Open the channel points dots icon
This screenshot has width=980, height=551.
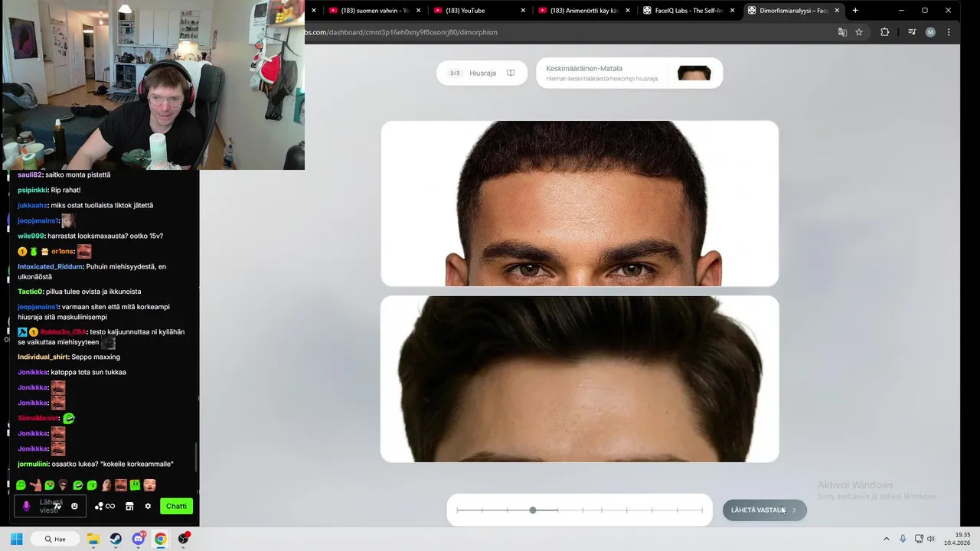tap(99, 506)
